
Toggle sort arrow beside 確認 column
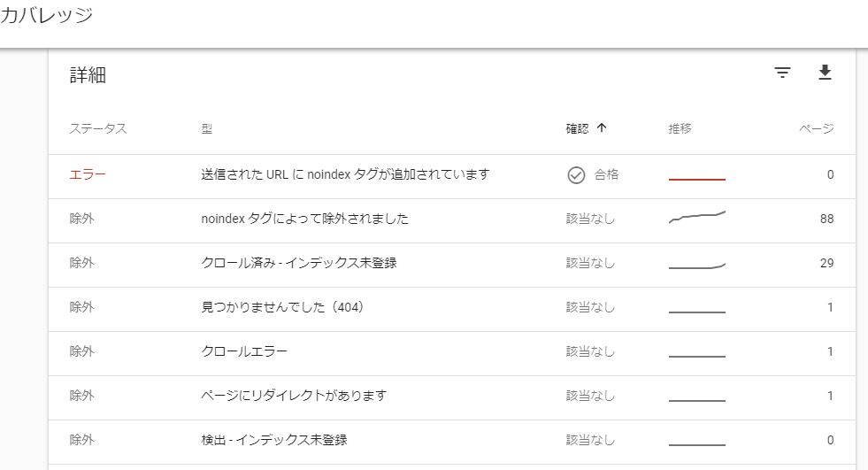pos(602,127)
